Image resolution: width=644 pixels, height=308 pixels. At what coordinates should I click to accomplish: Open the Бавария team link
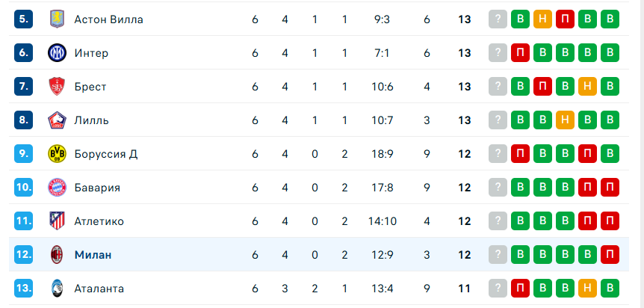tap(97, 188)
